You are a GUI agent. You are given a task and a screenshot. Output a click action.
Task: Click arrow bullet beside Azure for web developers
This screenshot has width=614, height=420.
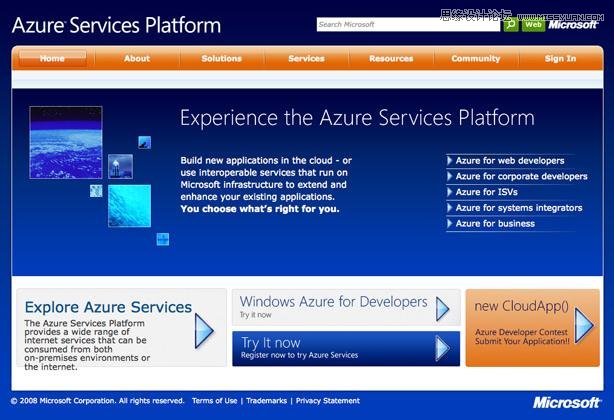pos(450,160)
